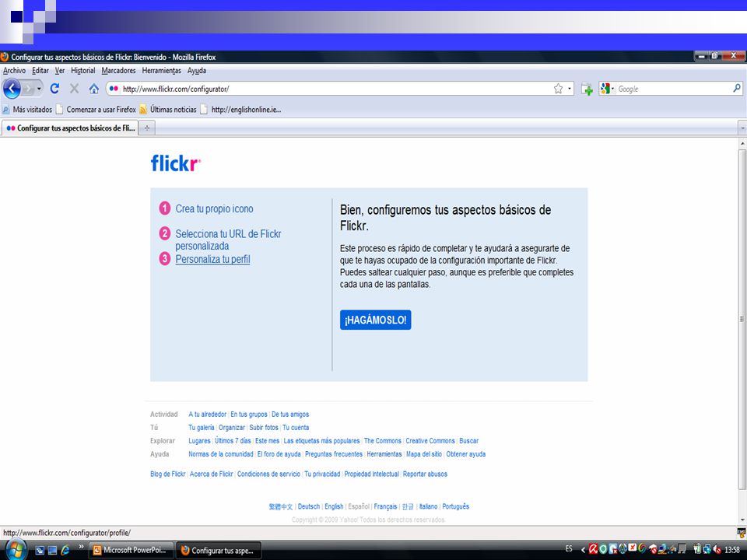Bookmark this page with the star icon

(558, 89)
